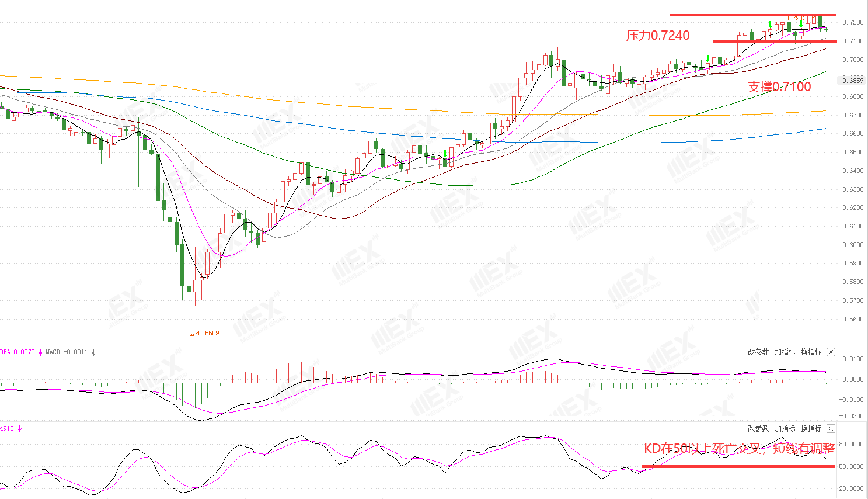The width and height of the screenshot is (868, 499).
Task: Click the 0.6859 current price tag
Action: pos(852,80)
